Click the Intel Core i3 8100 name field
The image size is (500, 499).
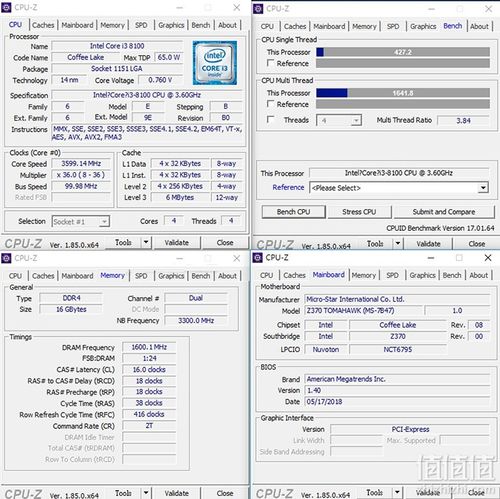click(x=117, y=46)
